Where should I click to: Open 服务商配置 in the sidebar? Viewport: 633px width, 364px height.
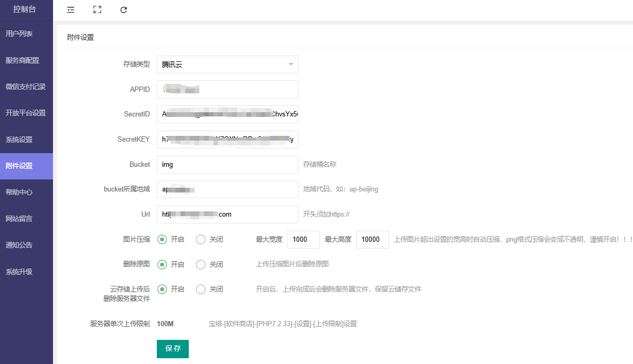pos(26,60)
